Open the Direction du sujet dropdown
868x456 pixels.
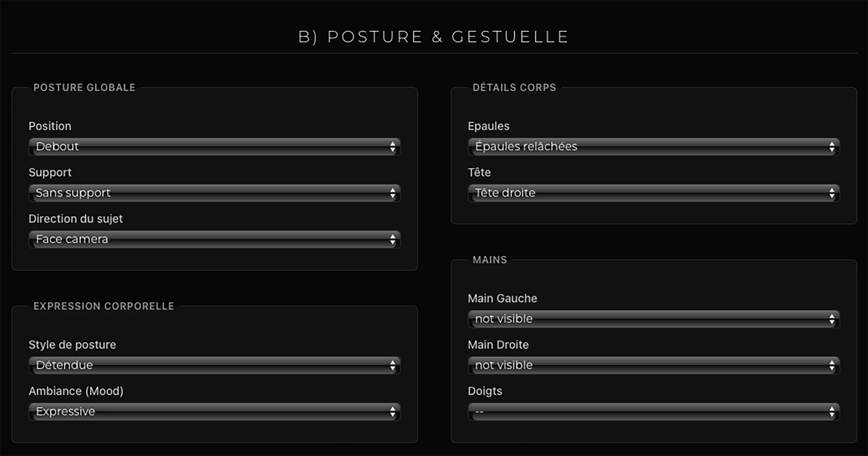(x=214, y=239)
